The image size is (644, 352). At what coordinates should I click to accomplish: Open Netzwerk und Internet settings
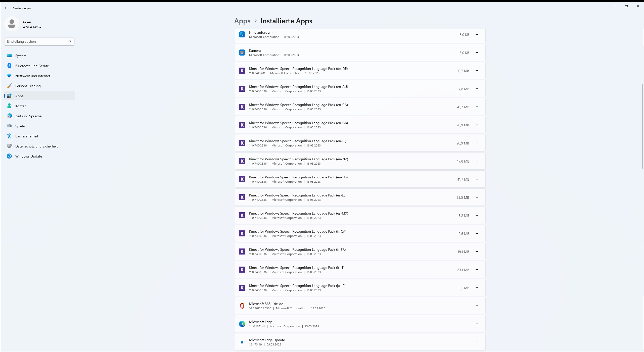coord(33,76)
